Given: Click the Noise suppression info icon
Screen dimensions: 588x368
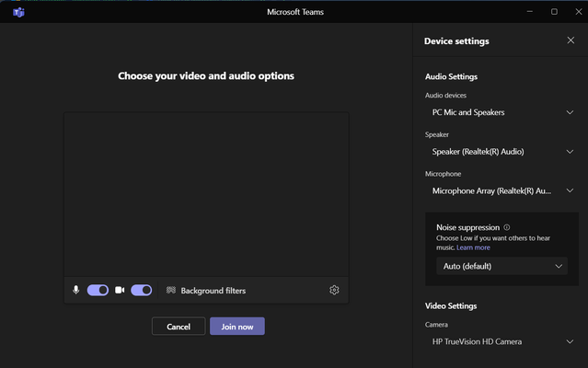Looking at the screenshot, I should tap(507, 227).
